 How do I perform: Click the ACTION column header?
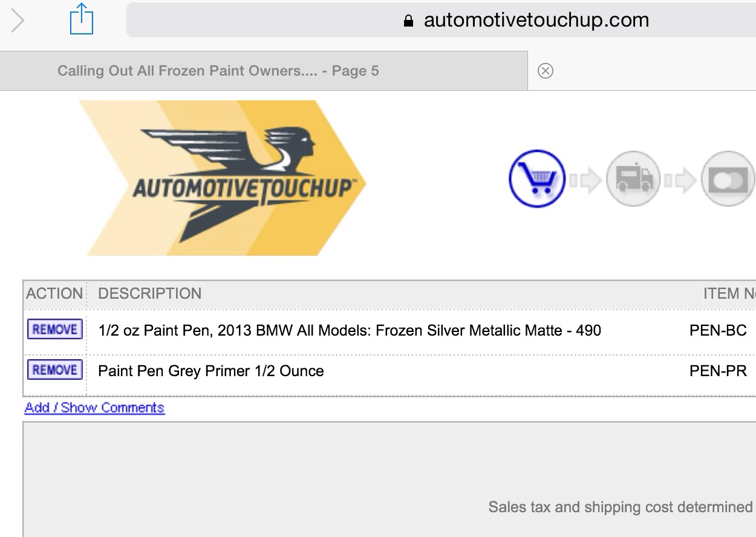tap(54, 293)
